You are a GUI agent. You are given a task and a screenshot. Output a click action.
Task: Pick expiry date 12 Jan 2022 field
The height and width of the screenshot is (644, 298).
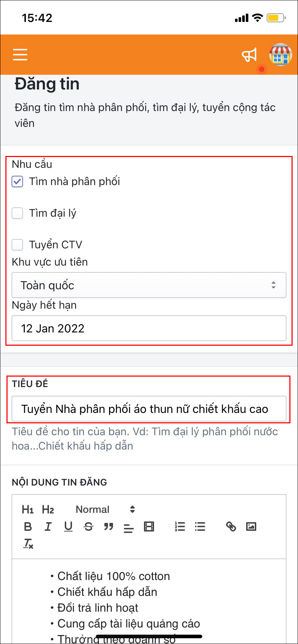pos(149,328)
